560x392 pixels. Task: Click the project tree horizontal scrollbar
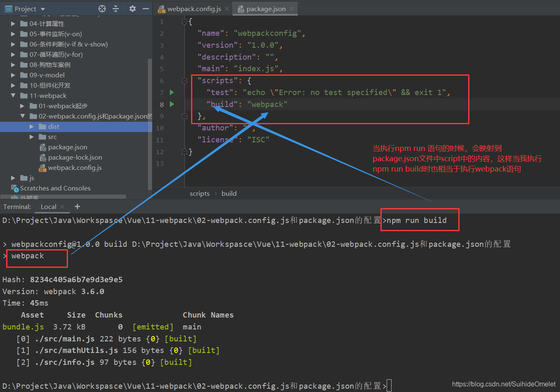(x=63, y=197)
